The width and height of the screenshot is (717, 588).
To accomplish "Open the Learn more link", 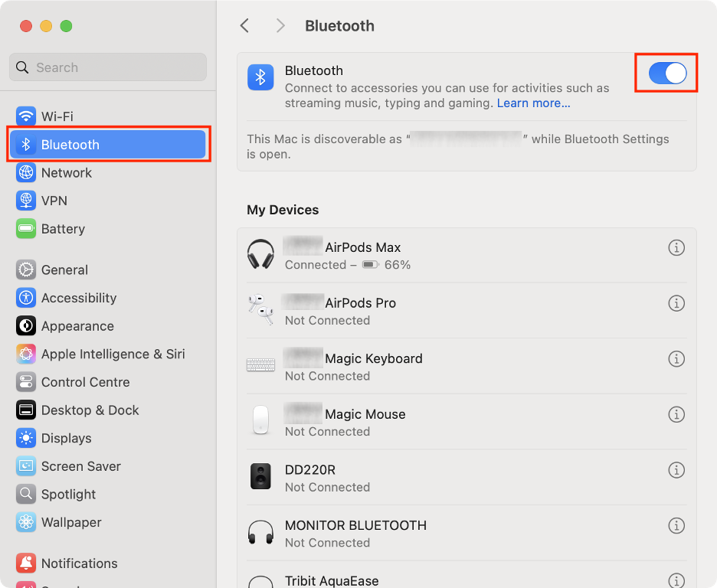I will (x=533, y=103).
